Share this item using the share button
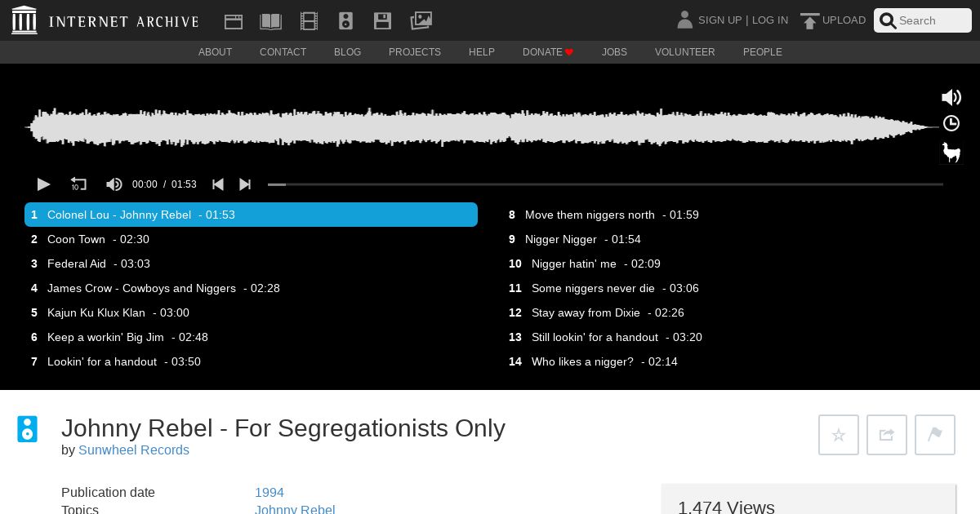The width and height of the screenshot is (980, 514). (x=887, y=435)
